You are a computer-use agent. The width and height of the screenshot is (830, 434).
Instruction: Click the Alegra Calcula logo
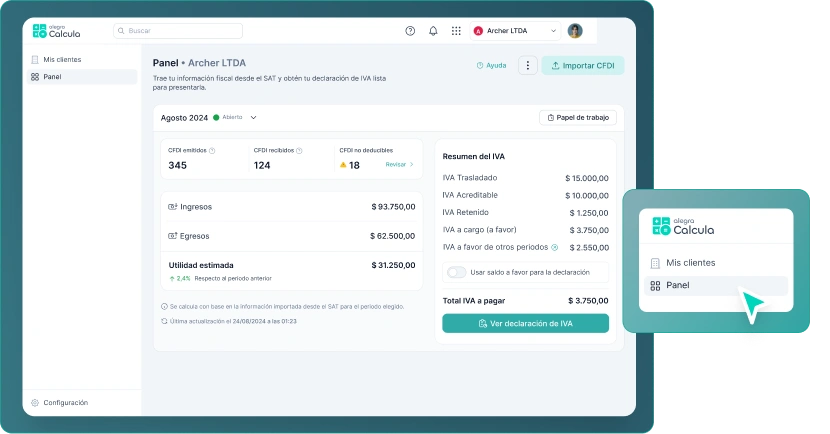[x=56, y=31]
